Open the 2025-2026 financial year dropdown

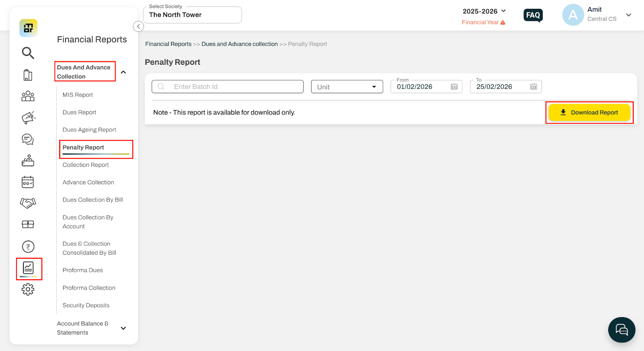484,11
